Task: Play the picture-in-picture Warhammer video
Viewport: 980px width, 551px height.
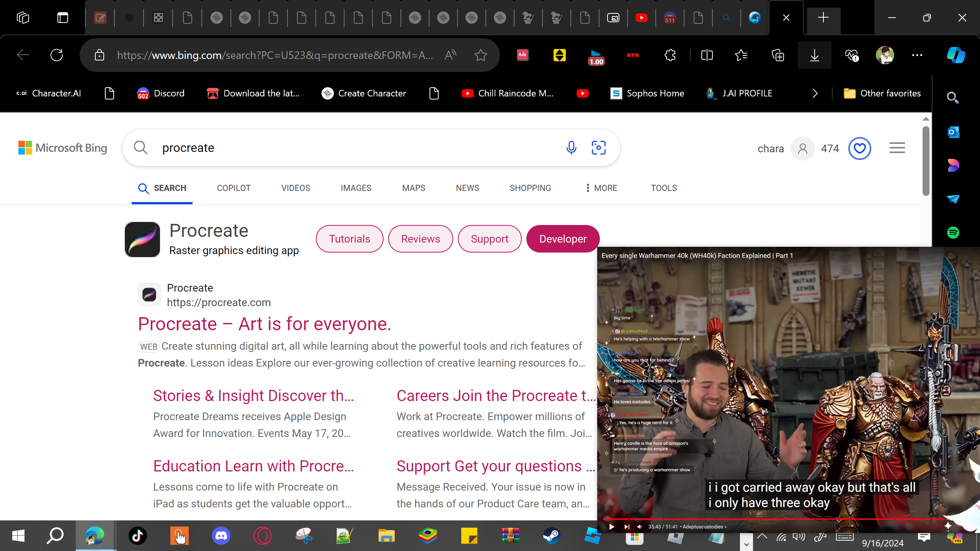Action: coord(612,527)
